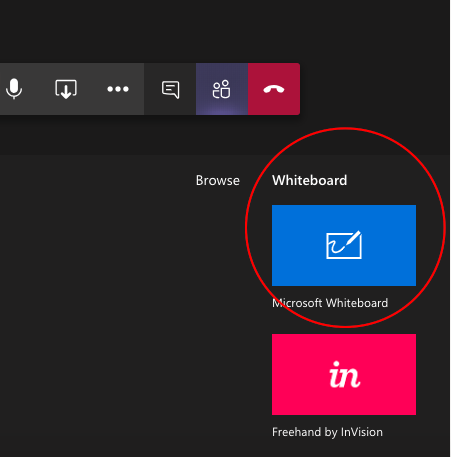Show the participants panel
Image resolution: width=451 pixels, height=457 pixels.
point(222,89)
